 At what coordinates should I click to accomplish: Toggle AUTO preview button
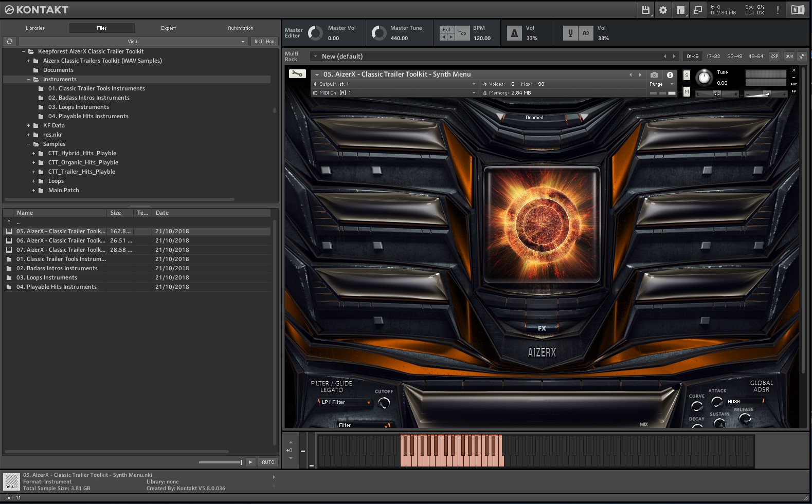click(x=268, y=462)
